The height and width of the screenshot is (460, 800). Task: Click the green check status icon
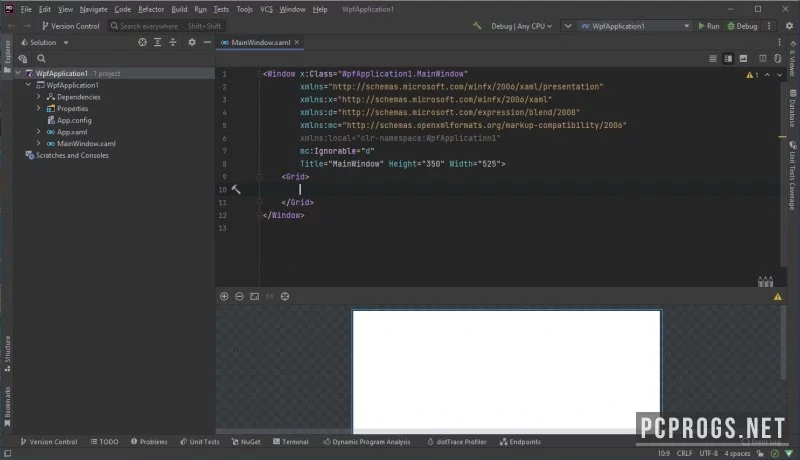(774, 453)
